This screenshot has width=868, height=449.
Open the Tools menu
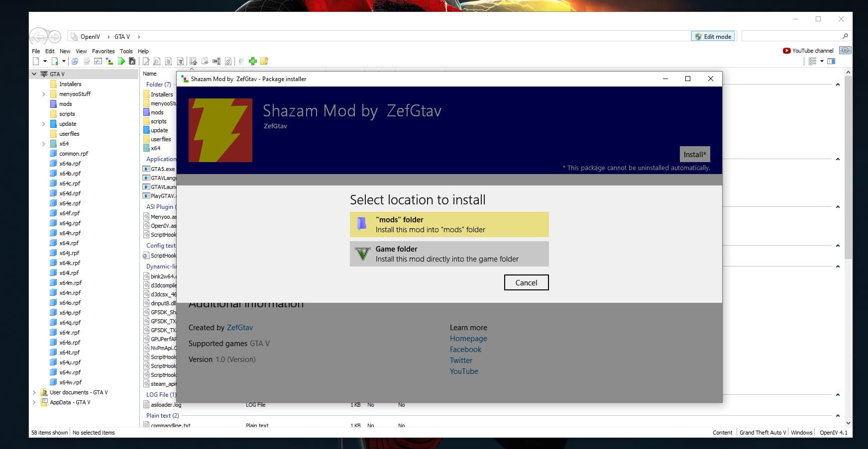tap(126, 51)
